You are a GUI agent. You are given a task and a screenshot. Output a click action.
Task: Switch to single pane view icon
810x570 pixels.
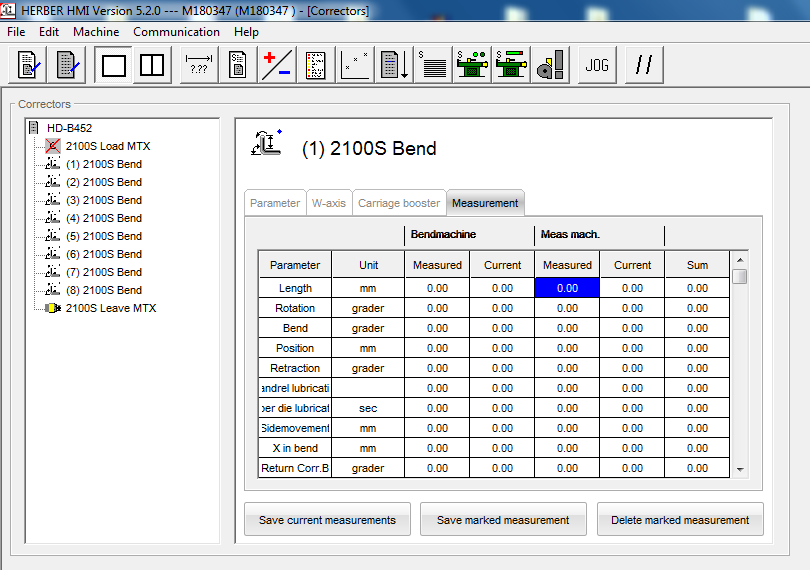(114, 66)
